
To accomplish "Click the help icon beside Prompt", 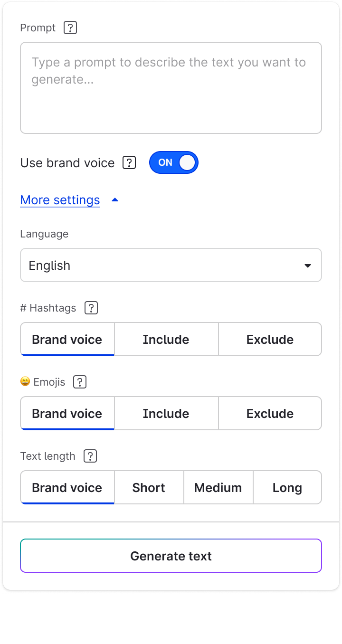I will tap(70, 28).
